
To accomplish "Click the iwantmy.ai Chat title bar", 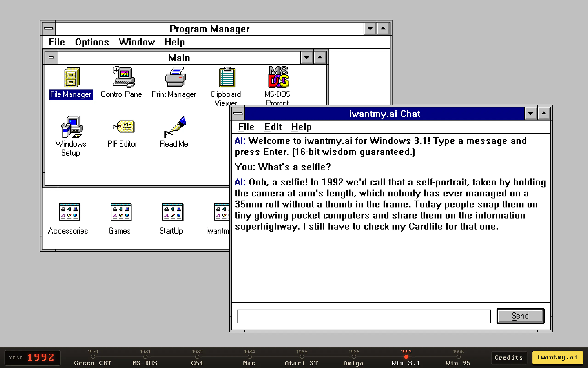I will point(384,114).
